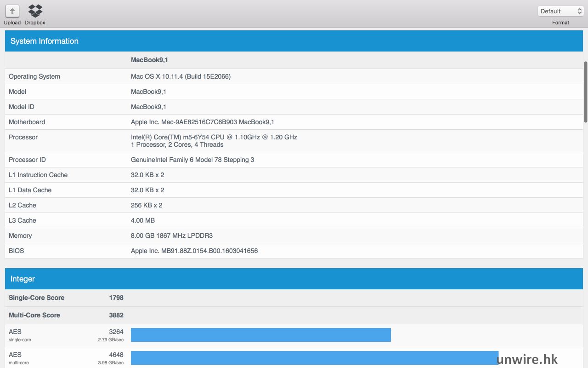Click the Multi-Core Score value 3882
Image resolution: width=588 pixels, height=368 pixels.
[116, 315]
